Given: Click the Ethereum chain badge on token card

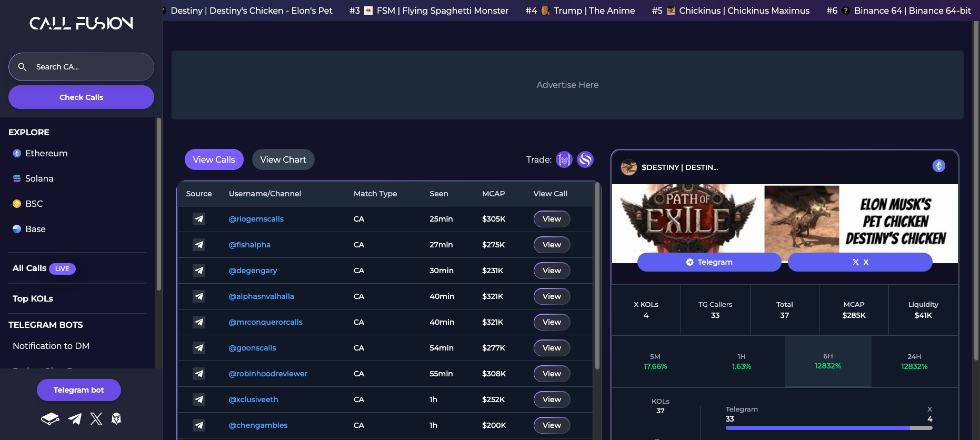Looking at the screenshot, I should coord(939,166).
